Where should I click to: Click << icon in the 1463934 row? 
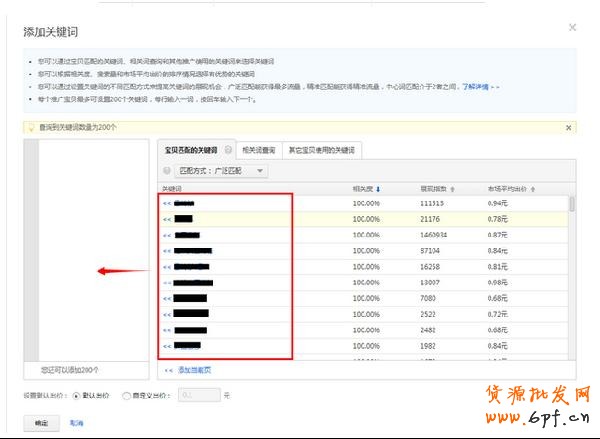[167, 235]
